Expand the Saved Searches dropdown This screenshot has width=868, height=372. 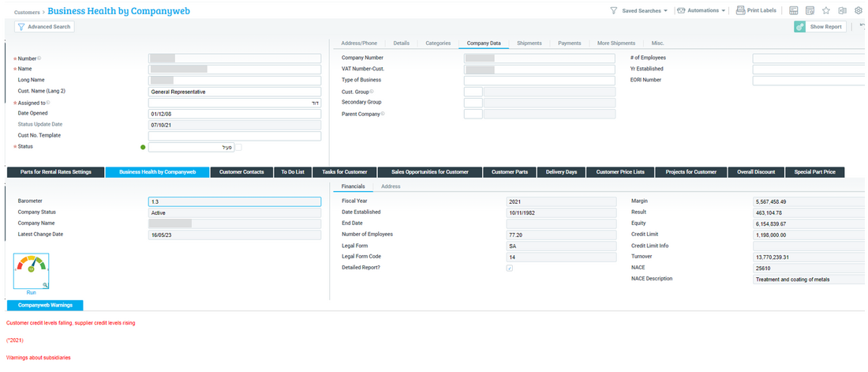pos(665,11)
